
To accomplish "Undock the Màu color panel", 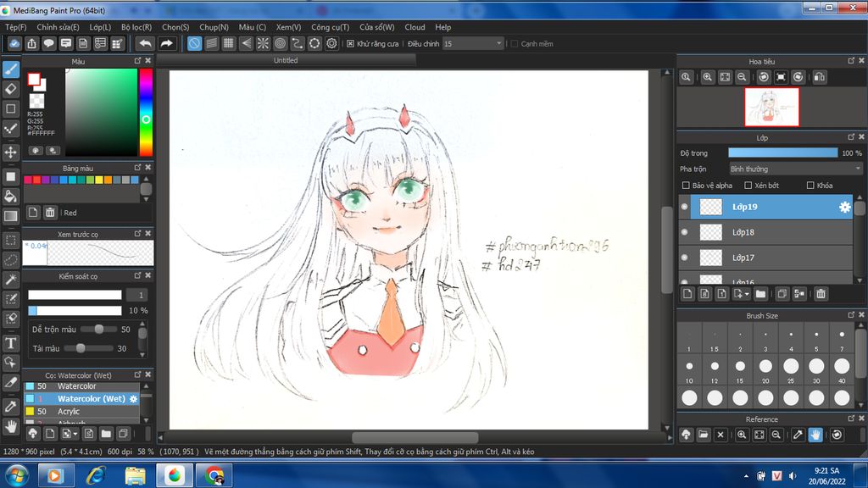I will (x=138, y=60).
